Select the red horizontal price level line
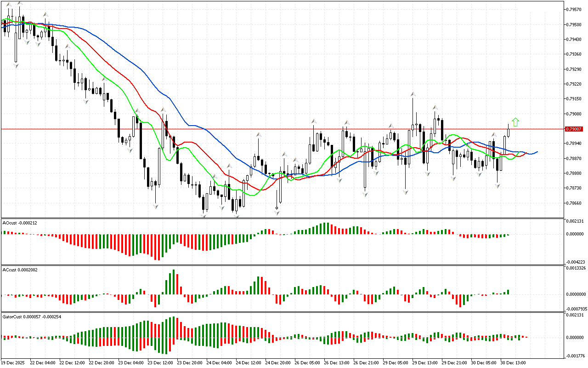Viewport: 588px width, 368px height. [276, 129]
